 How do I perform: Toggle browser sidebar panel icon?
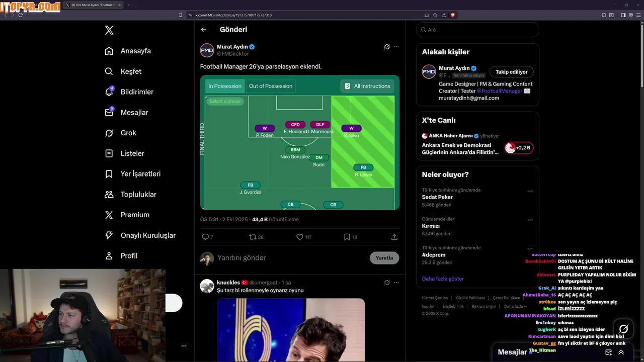click(623, 15)
